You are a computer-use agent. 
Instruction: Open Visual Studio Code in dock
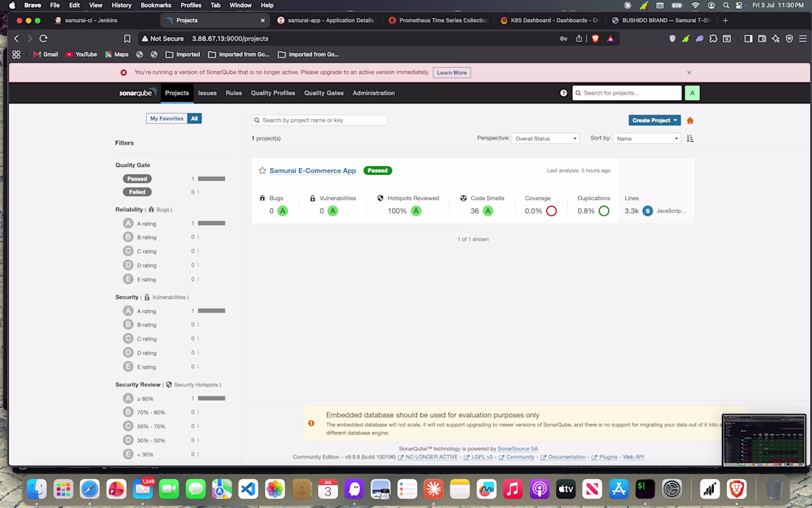[x=249, y=489]
